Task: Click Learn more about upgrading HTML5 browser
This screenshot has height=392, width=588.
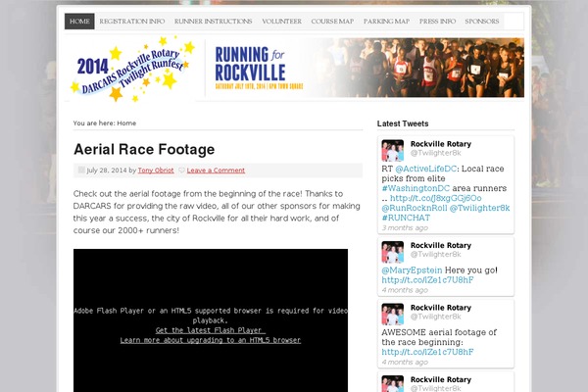Action: click(x=211, y=340)
